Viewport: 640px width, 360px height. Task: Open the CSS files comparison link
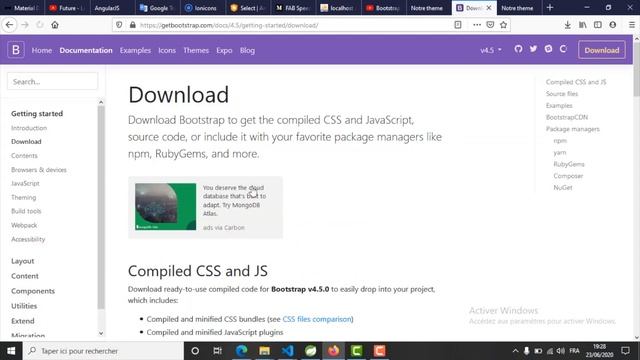click(317, 319)
